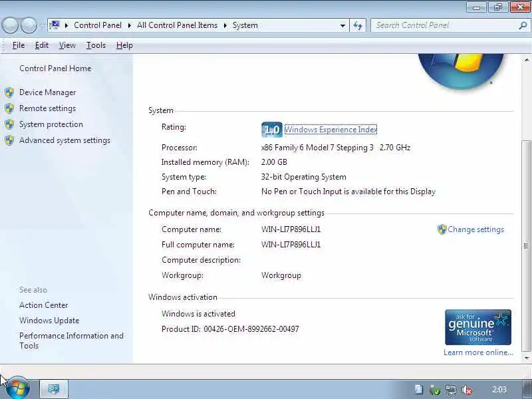This screenshot has width=532, height=399.
Task: Open the Edit menu
Action: pyautogui.click(x=42, y=45)
